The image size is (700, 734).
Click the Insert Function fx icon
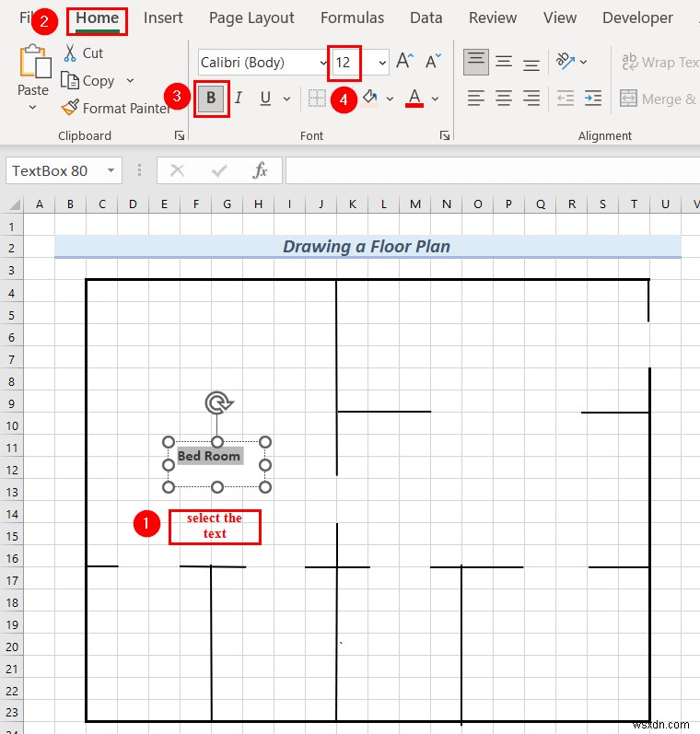pos(260,170)
